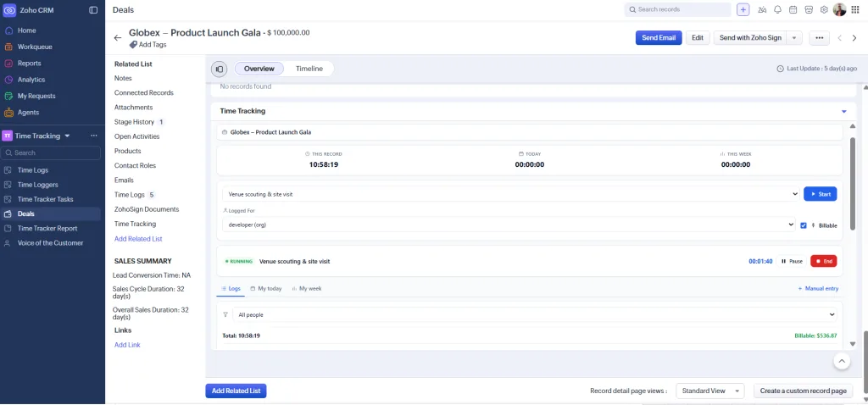Click the Edit button

click(698, 37)
